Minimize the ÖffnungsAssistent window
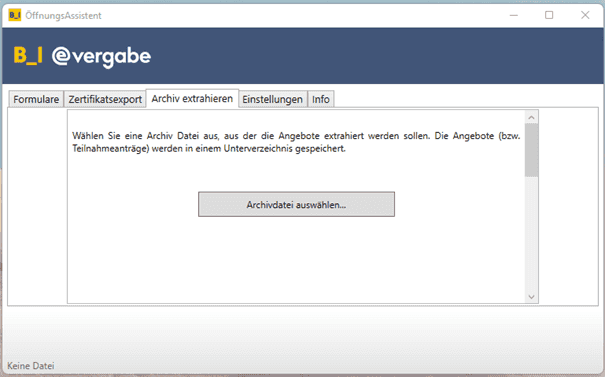Screen dimensions: 605x377 pyautogui.click(x=514, y=15)
